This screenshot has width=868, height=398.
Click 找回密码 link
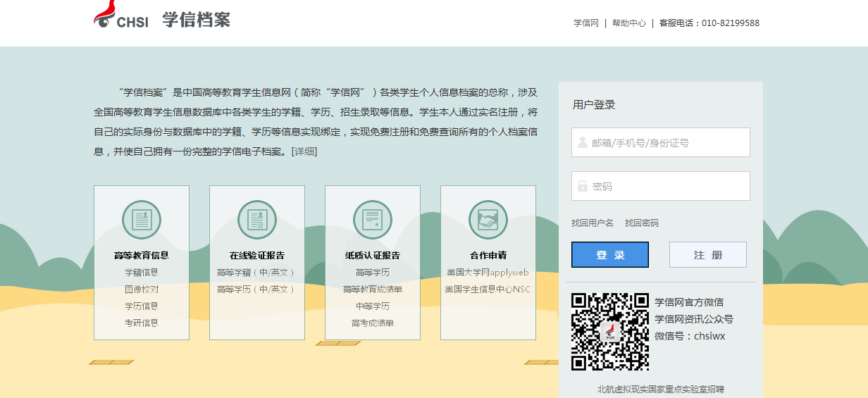[642, 223]
